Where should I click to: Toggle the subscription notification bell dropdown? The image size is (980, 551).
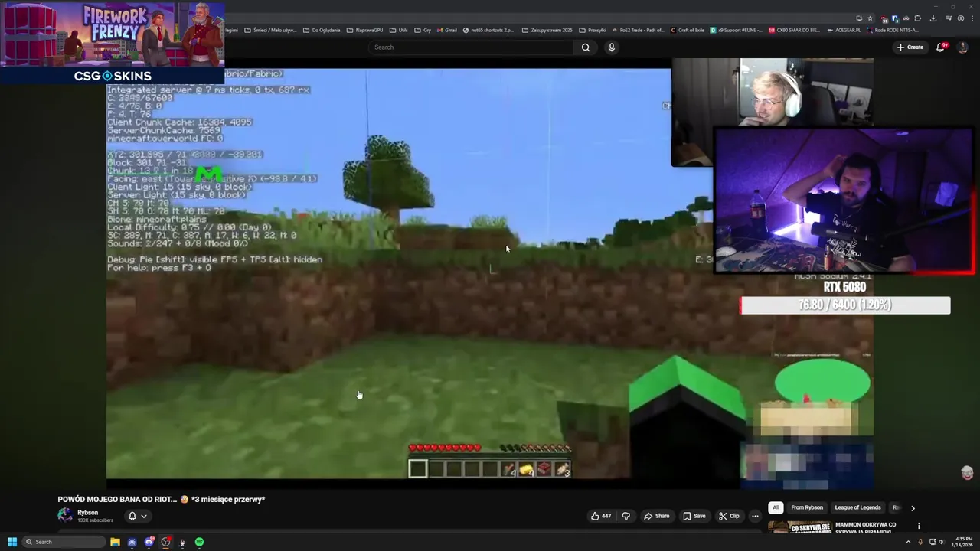pyautogui.click(x=137, y=516)
